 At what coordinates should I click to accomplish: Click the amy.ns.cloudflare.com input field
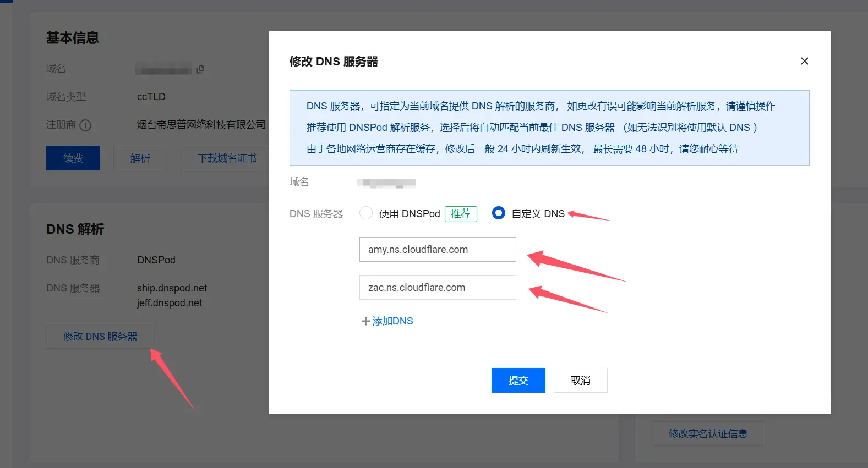437,250
